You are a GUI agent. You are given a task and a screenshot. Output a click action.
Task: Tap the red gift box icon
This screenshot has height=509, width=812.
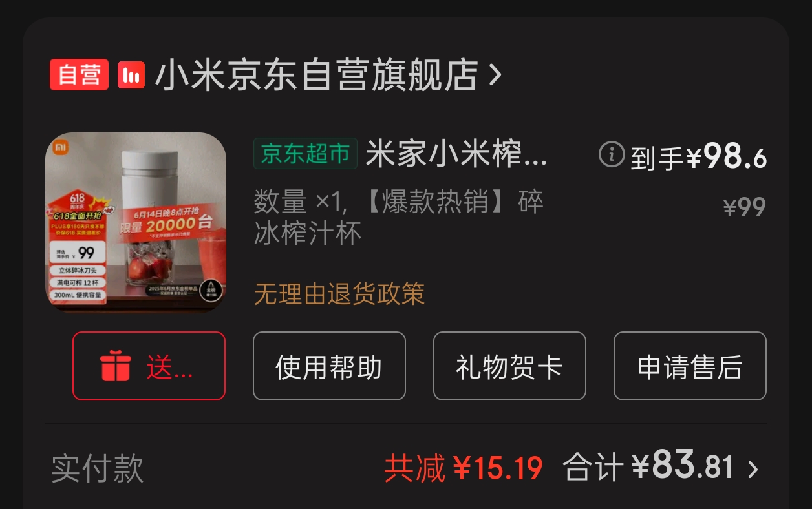(x=116, y=366)
